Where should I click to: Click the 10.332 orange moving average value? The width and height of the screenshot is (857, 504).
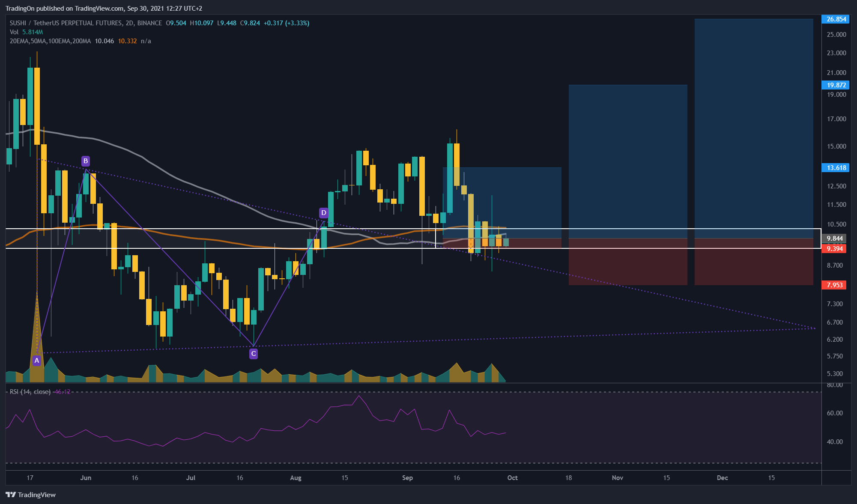tap(127, 41)
